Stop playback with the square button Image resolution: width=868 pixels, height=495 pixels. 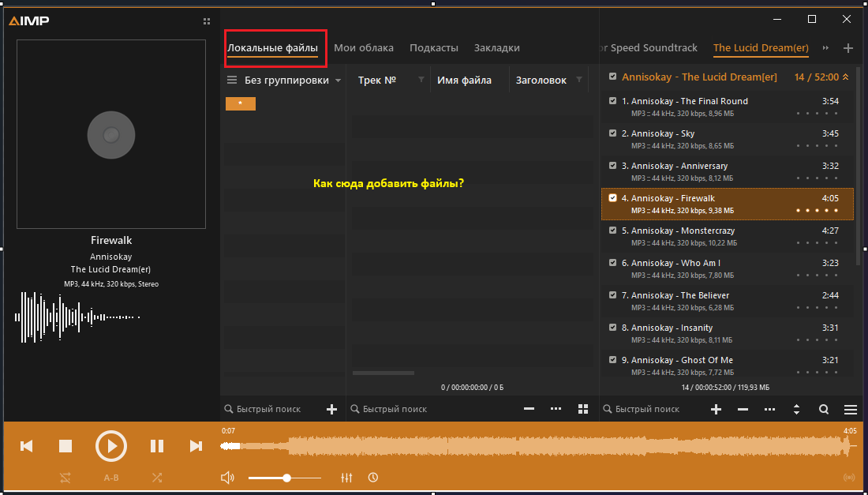tap(65, 446)
